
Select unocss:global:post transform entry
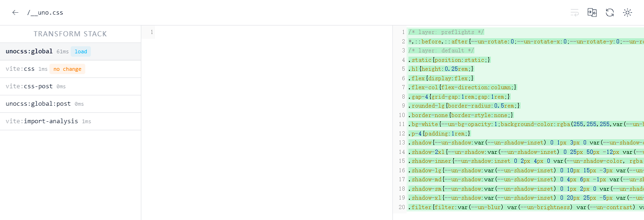tap(70, 104)
